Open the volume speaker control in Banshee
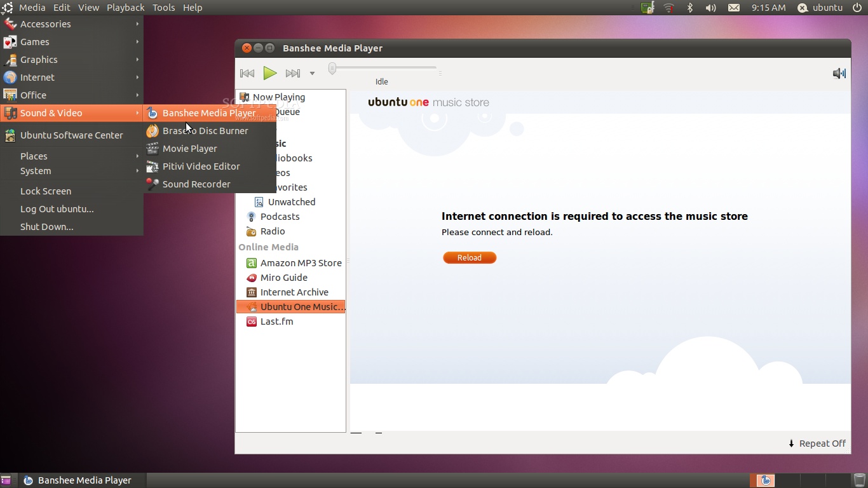This screenshot has width=868, height=488. click(839, 73)
